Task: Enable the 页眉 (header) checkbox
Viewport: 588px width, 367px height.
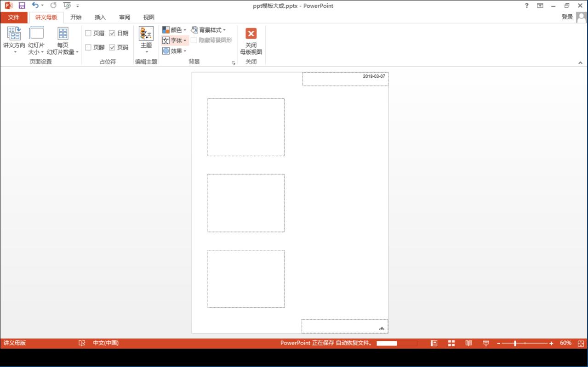Action: pyautogui.click(x=88, y=33)
